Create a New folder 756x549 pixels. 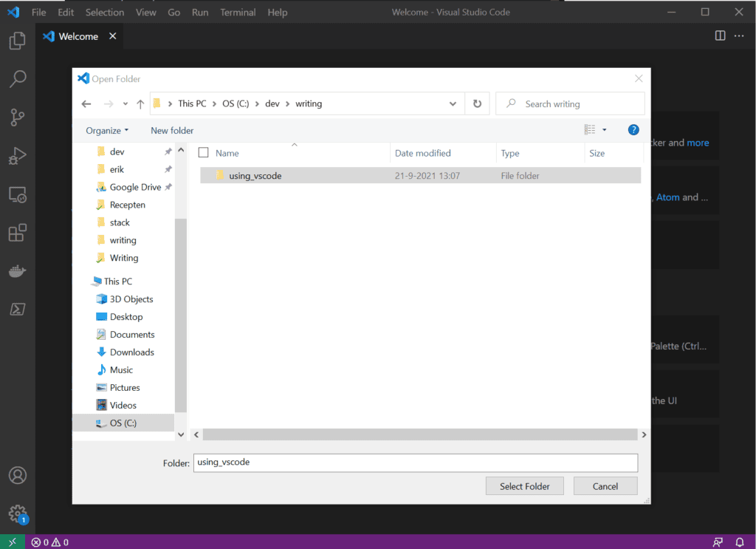[x=171, y=130]
